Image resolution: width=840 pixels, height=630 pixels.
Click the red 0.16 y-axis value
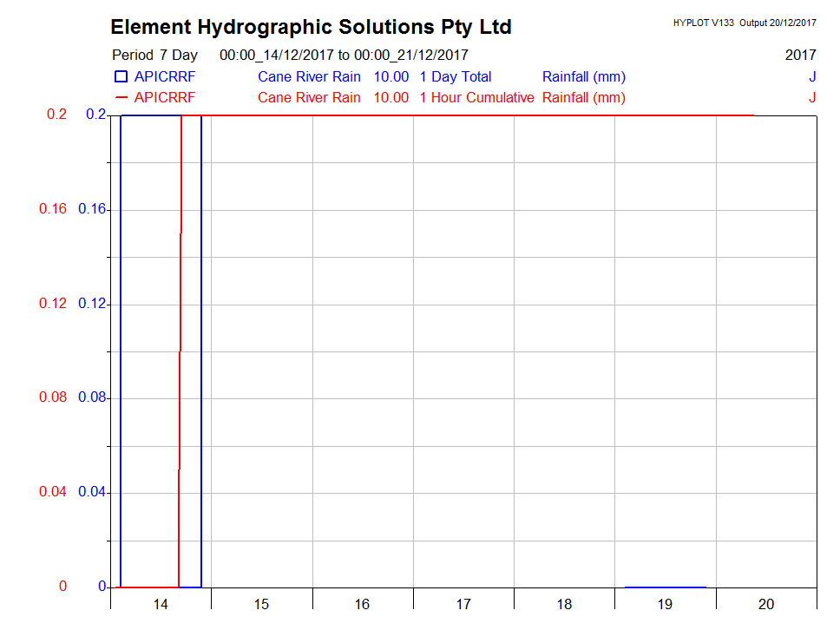[x=53, y=209]
